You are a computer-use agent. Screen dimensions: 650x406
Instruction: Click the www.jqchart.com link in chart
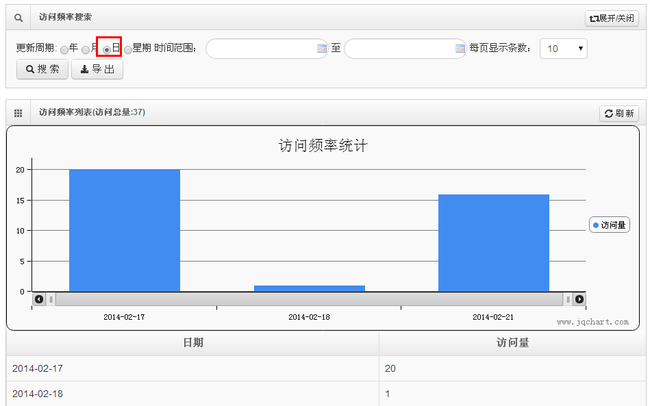pos(592,322)
